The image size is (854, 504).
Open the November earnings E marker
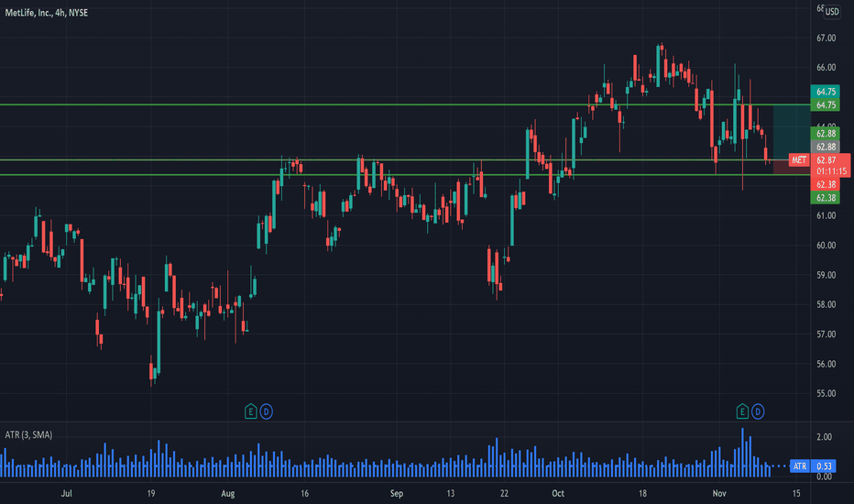pyautogui.click(x=742, y=411)
